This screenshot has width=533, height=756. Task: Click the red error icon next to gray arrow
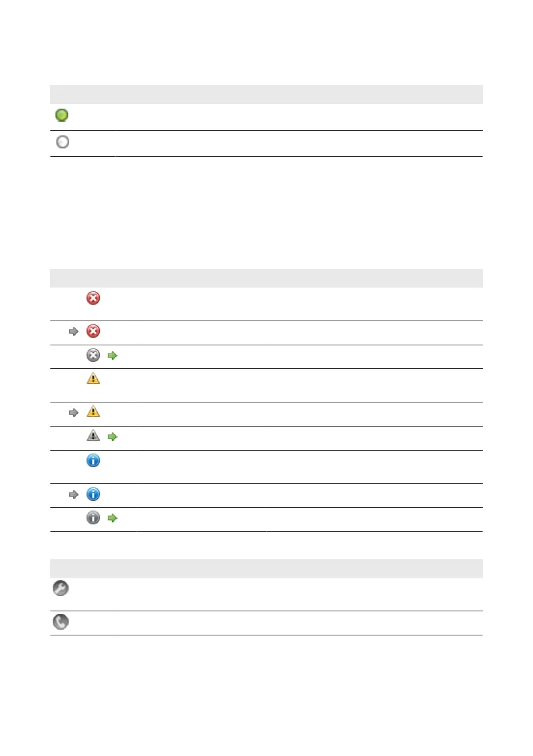[x=93, y=331]
